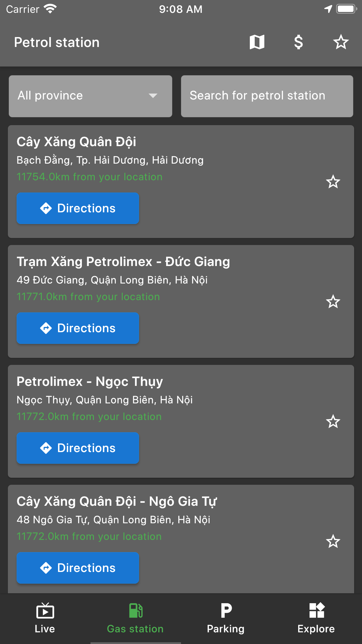The height and width of the screenshot is (644, 362).
Task: Tap the Parking P icon
Action: [226, 610]
